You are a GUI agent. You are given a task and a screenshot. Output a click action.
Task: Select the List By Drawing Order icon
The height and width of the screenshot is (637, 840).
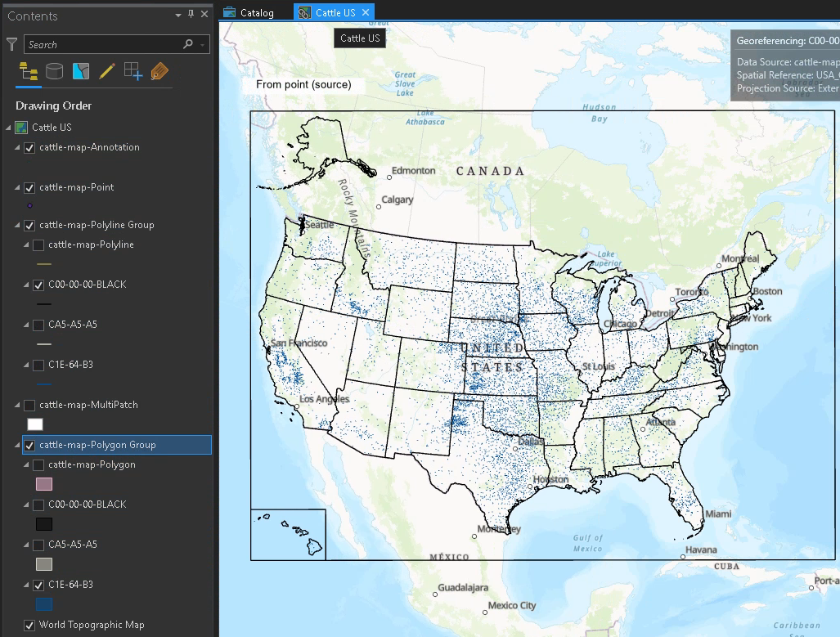pos(27,71)
